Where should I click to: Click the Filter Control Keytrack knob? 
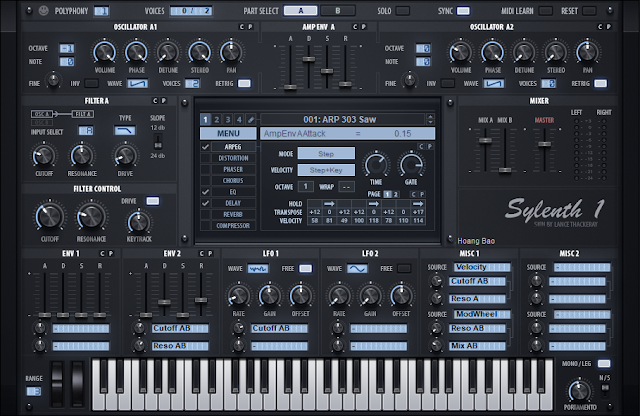click(x=139, y=222)
